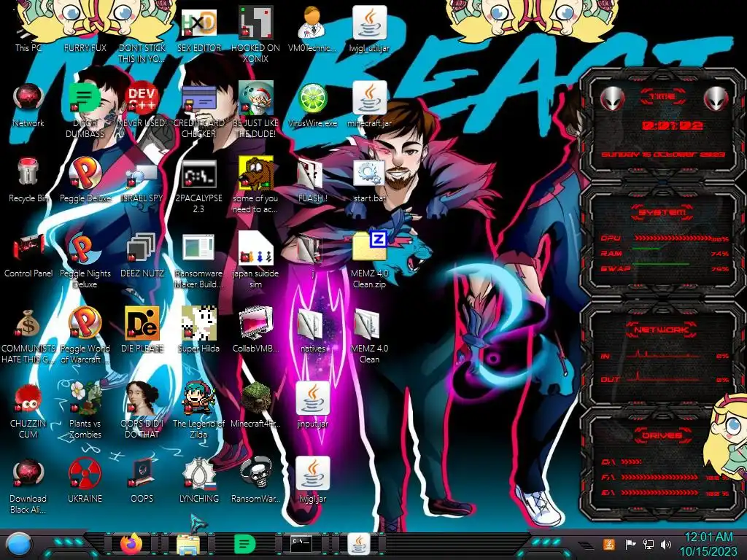
Task: Open the Network desktop icon
Action: click(28, 98)
